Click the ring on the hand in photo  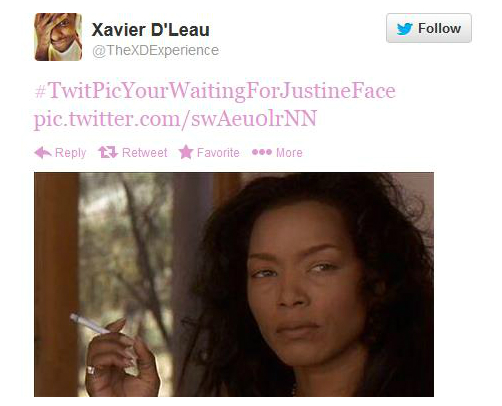tap(91, 370)
